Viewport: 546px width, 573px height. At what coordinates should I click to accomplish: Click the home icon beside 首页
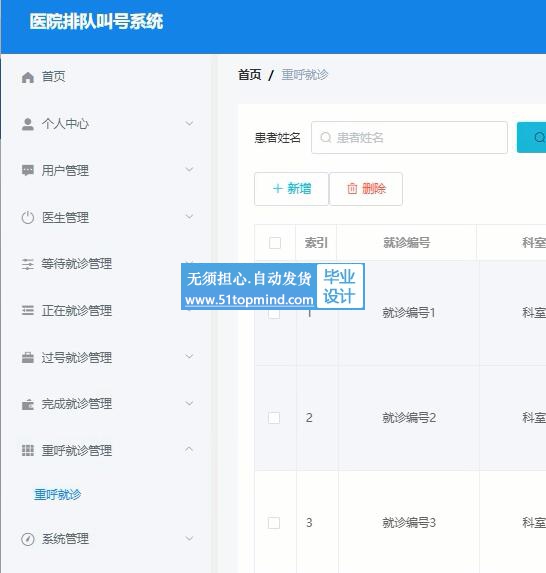click(x=28, y=77)
